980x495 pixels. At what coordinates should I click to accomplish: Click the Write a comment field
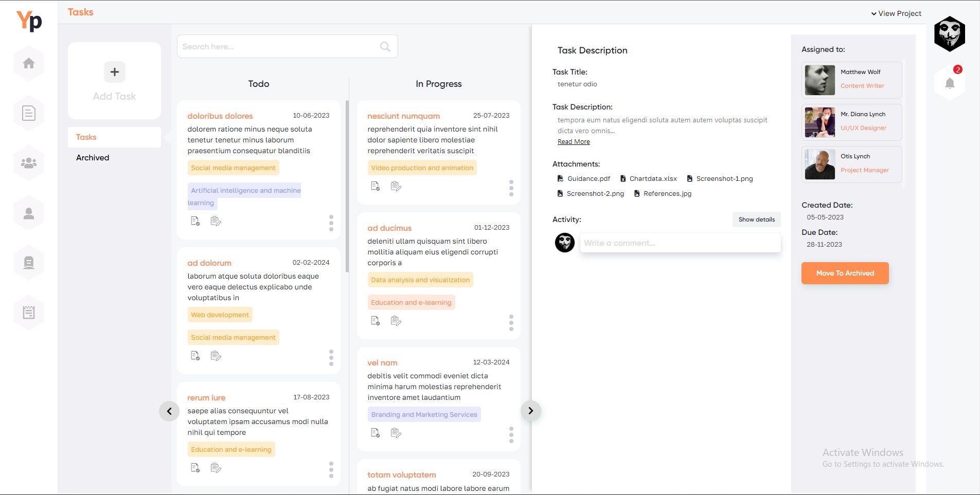(680, 243)
